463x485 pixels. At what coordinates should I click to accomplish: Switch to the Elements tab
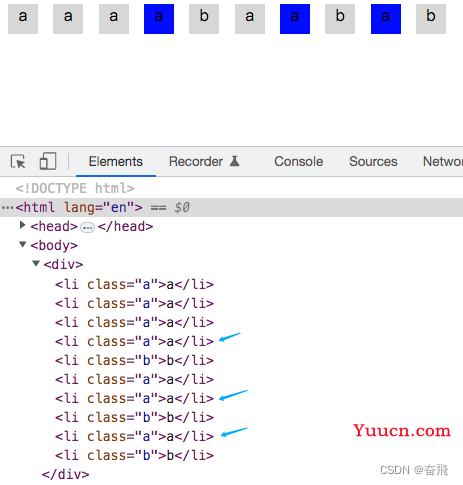[116, 162]
